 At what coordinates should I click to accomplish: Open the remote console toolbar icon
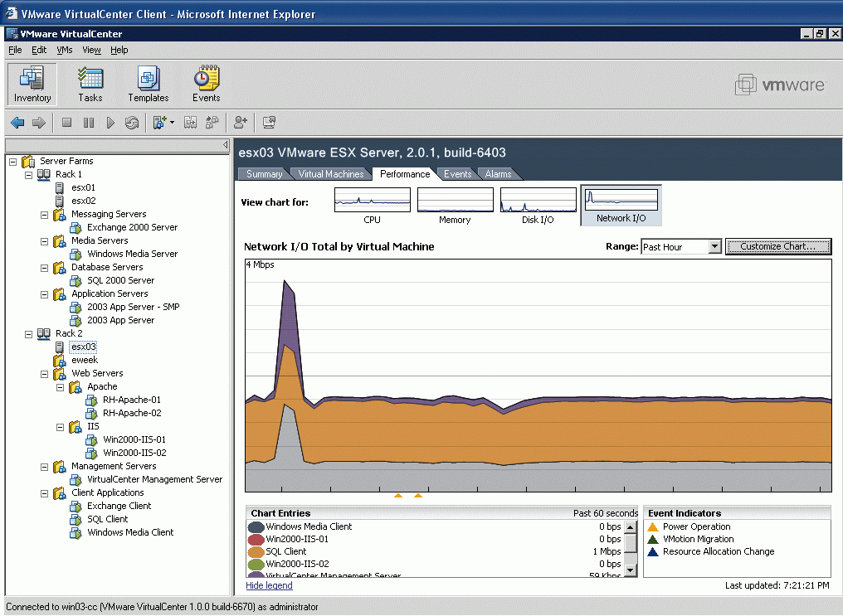click(x=269, y=123)
